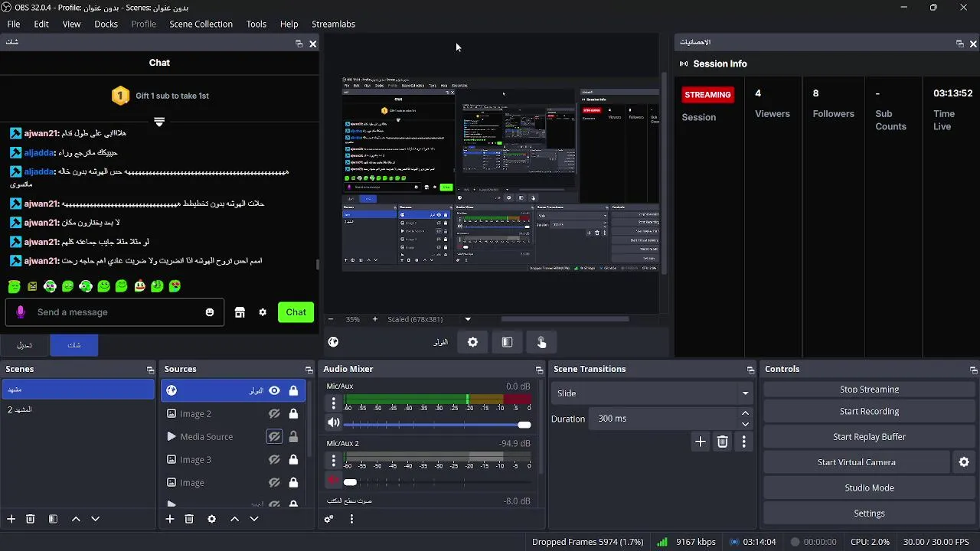Zoom out preview with minus button
Viewport: 980px width, 551px height.
coord(331,319)
